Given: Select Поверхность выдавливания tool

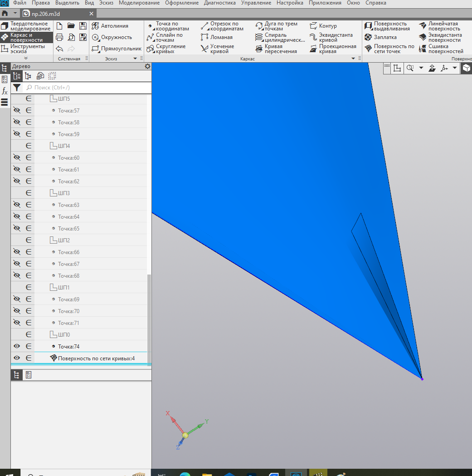Looking at the screenshot, I should 387,26.
